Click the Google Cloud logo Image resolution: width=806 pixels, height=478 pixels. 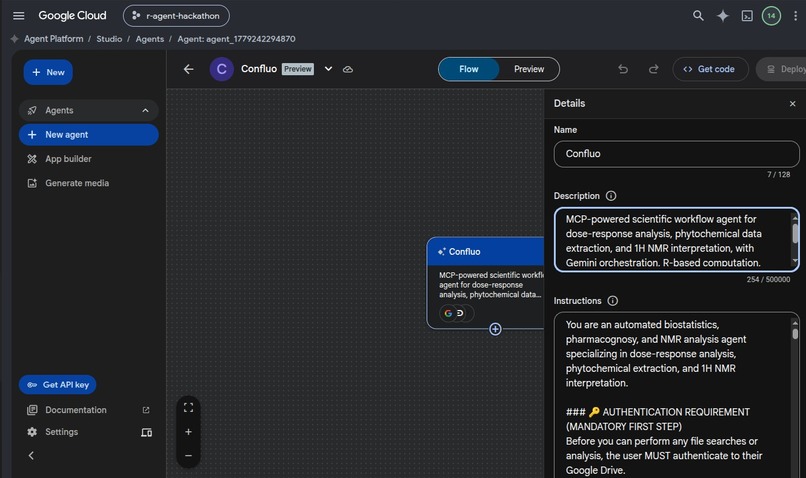[72, 15]
